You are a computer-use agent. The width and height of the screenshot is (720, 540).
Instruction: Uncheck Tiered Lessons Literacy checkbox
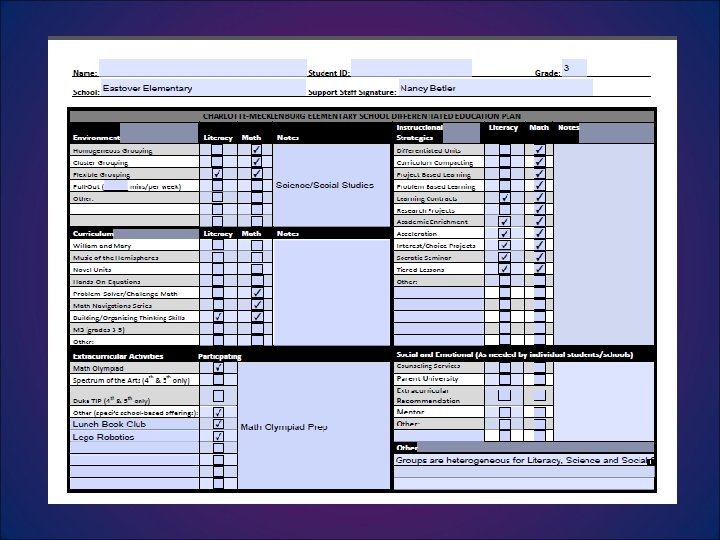pyautogui.click(x=505, y=269)
